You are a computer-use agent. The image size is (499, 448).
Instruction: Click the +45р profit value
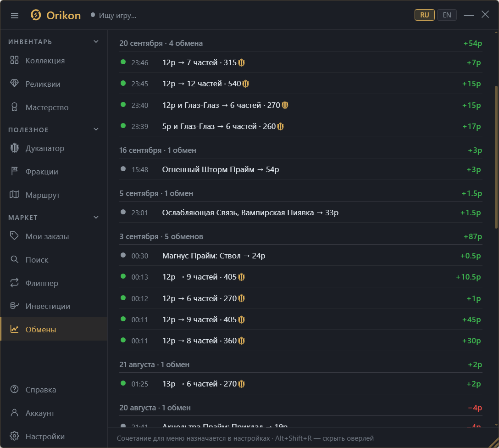tap(471, 319)
